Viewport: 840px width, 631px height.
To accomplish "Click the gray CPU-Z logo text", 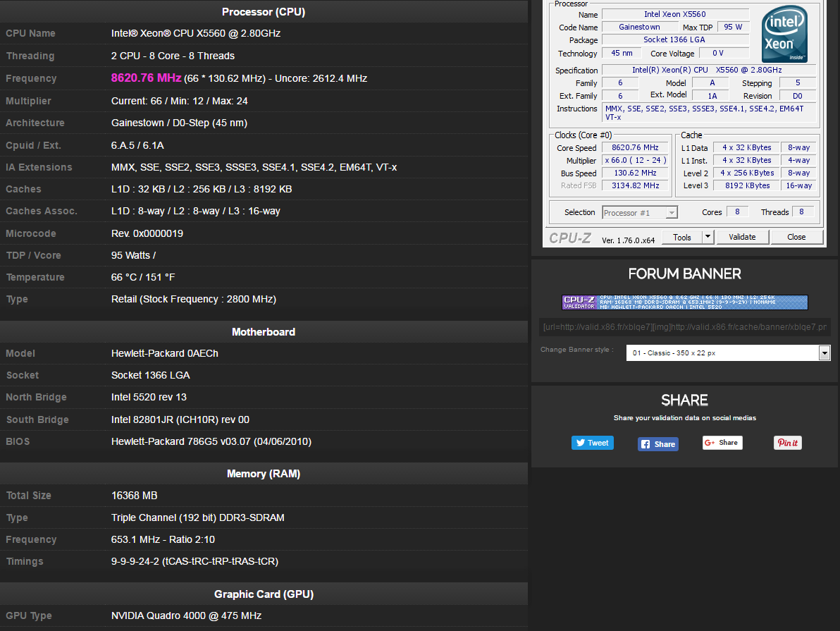I will click(570, 238).
